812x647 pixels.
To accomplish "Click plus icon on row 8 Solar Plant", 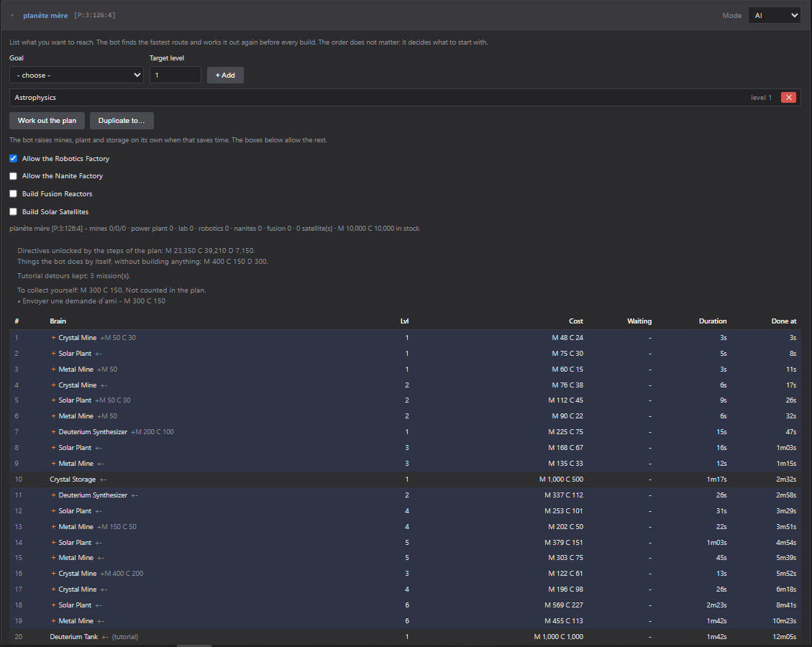I will click(53, 448).
